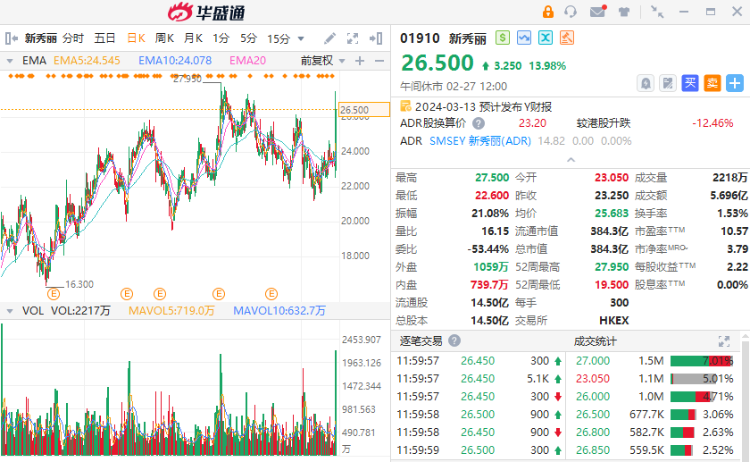Image resolution: width=750 pixels, height=462 pixels.
Task: Click the 华盛通 logo
Action: 206,12
